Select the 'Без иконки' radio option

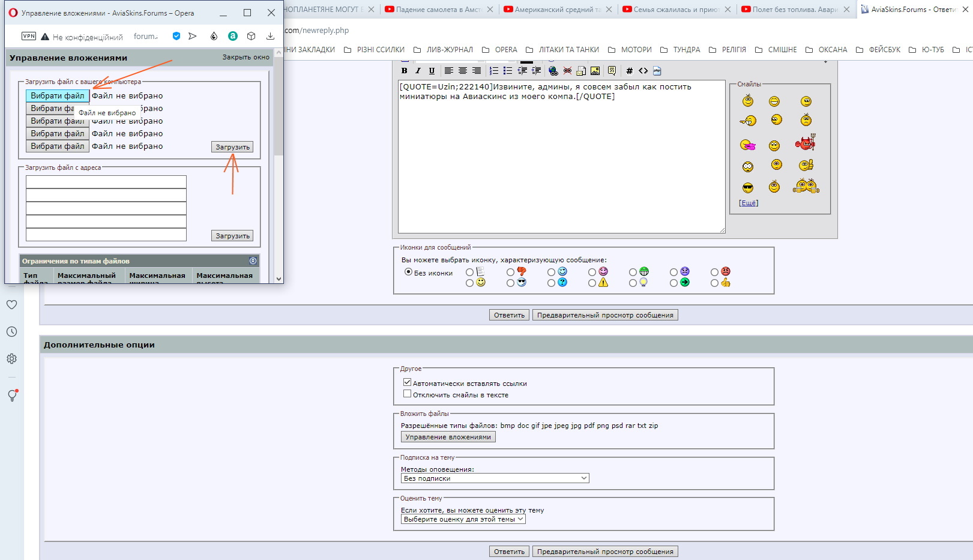coord(409,272)
